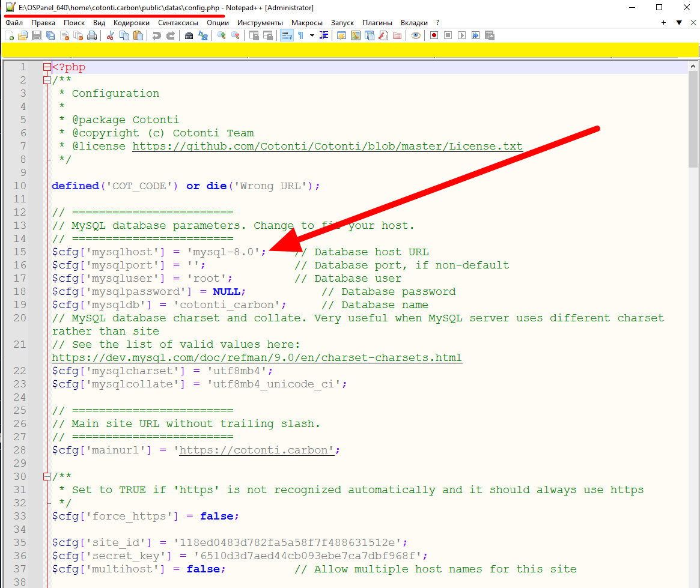
Task: Open the ? help menu
Action: pyautogui.click(x=437, y=23)
